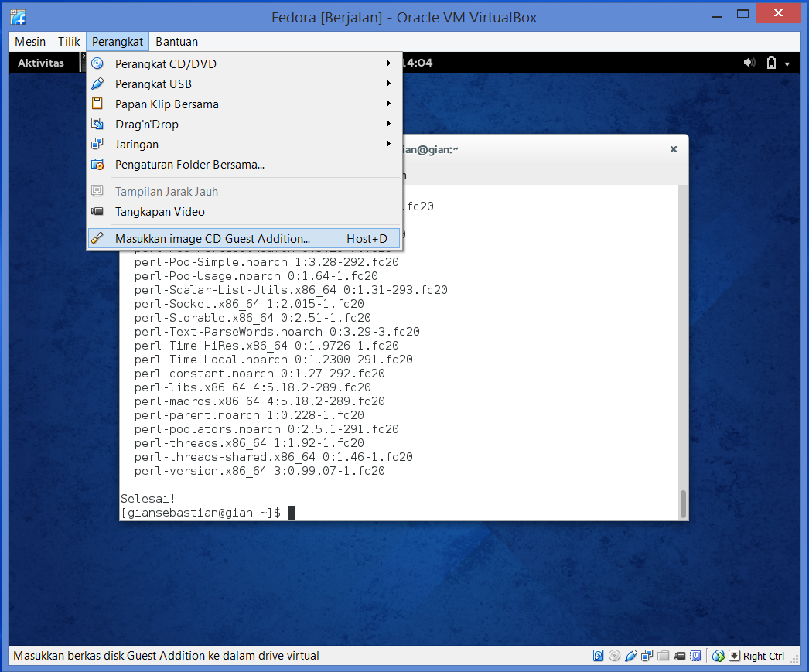Screen dimensions: 809x672
Task: Select Masukkan image CD Guest Addition
Action: 244,238
